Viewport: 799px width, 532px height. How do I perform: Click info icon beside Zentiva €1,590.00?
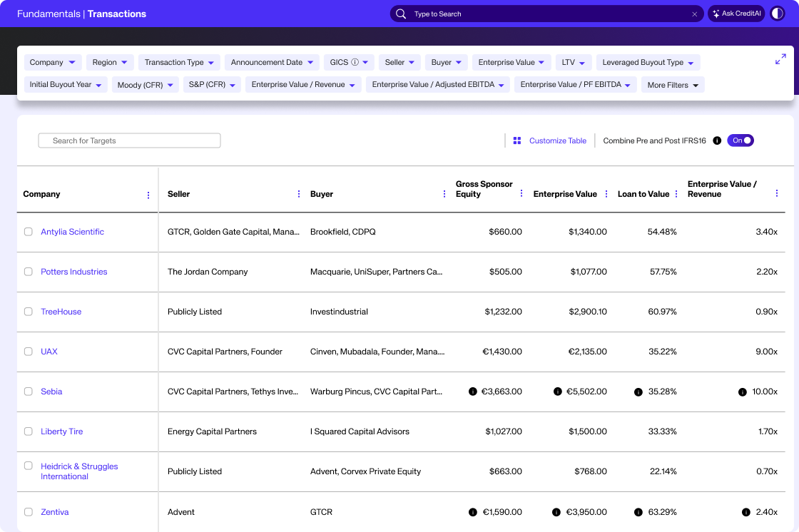pos(473,512)
